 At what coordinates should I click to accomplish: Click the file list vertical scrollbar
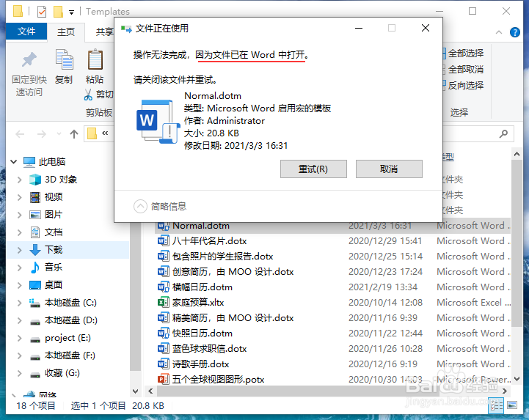(517, 243)
